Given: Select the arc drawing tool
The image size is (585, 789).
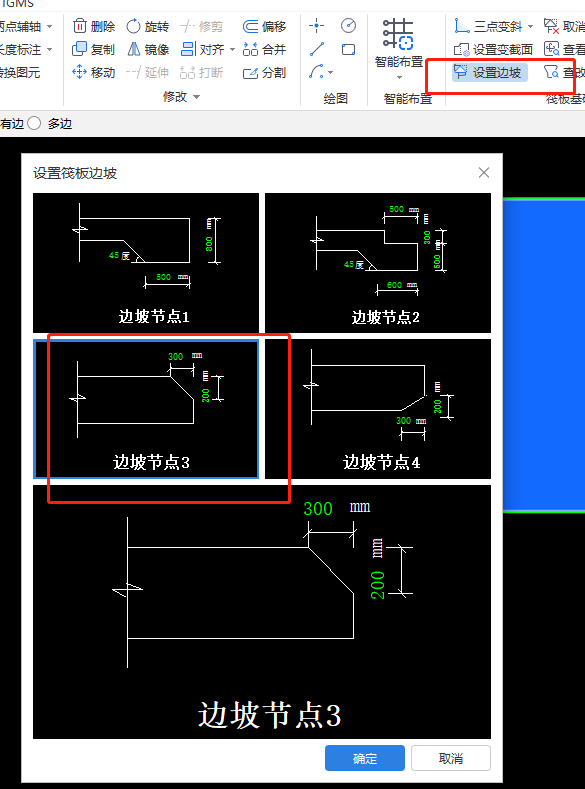Looking at the screenshot, I should [x=316, y=72].
